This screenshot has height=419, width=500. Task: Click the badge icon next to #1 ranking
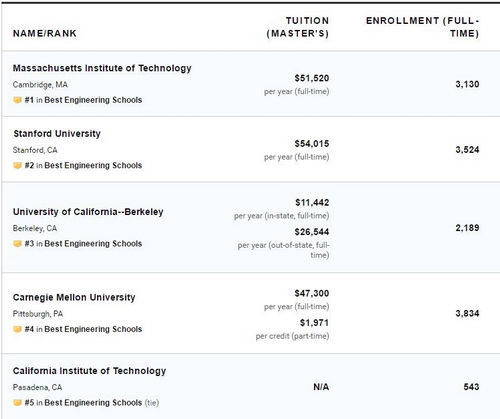click(x=17, y=100)
